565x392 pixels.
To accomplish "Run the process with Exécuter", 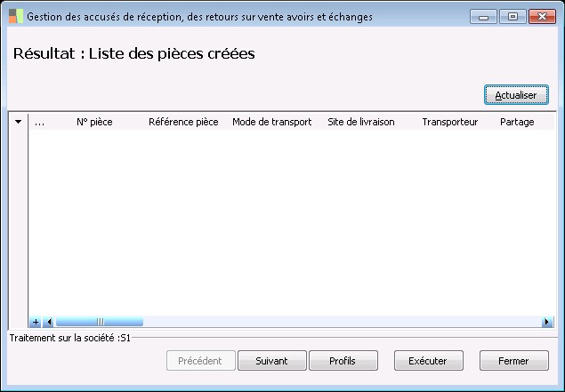I will point(427,361).
